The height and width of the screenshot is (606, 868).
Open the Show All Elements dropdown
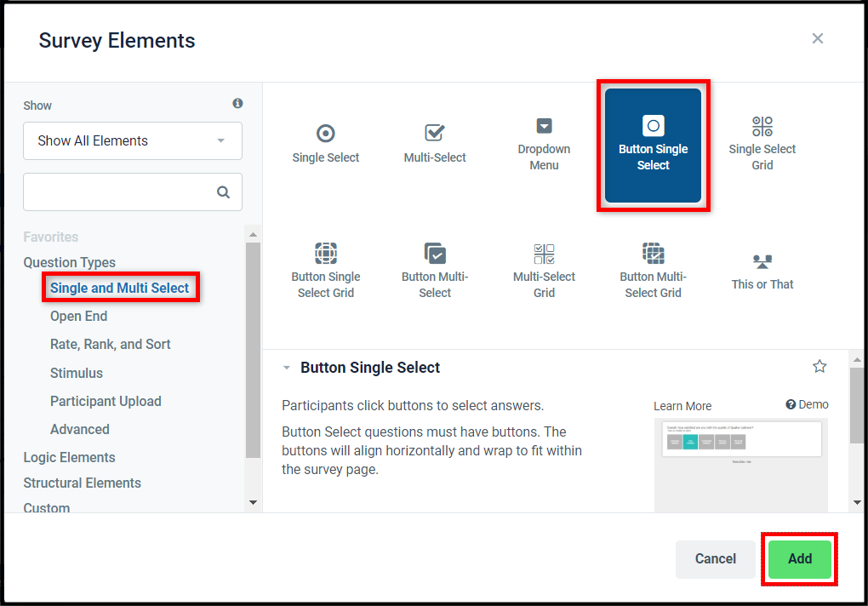[x=133, y=141]
